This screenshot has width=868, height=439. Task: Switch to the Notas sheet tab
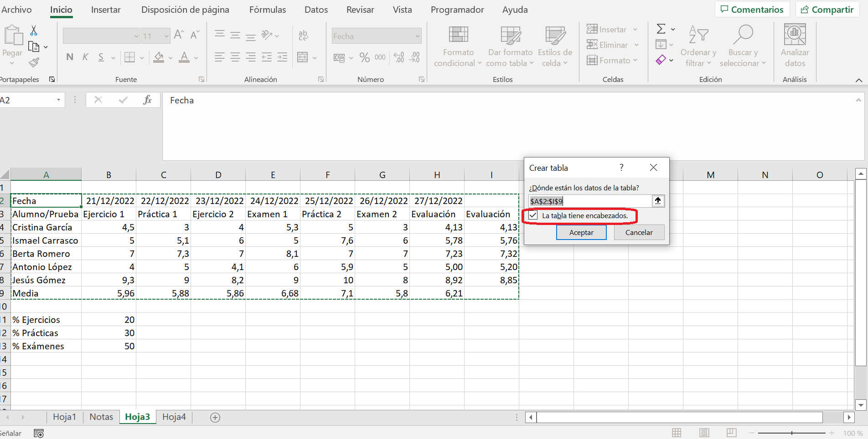101,417
